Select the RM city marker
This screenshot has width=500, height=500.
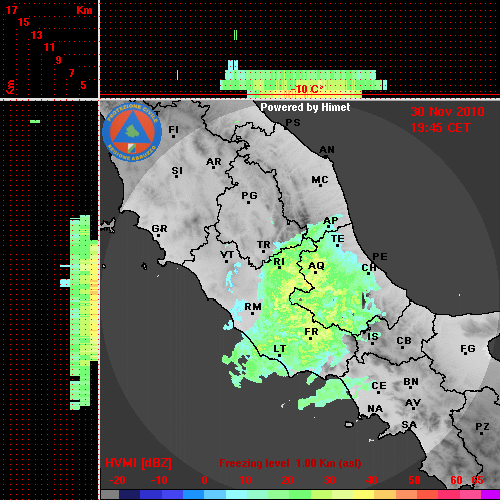click(252, 313)
